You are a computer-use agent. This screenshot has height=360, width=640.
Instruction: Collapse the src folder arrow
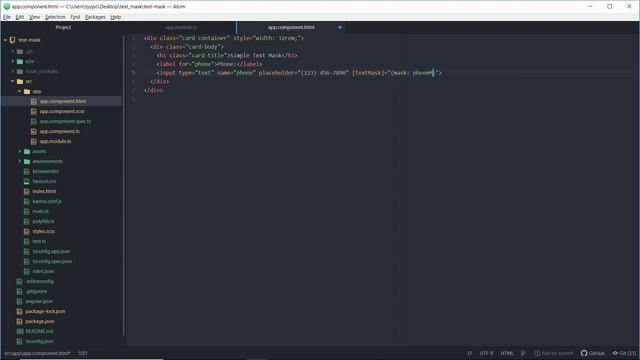13,81
